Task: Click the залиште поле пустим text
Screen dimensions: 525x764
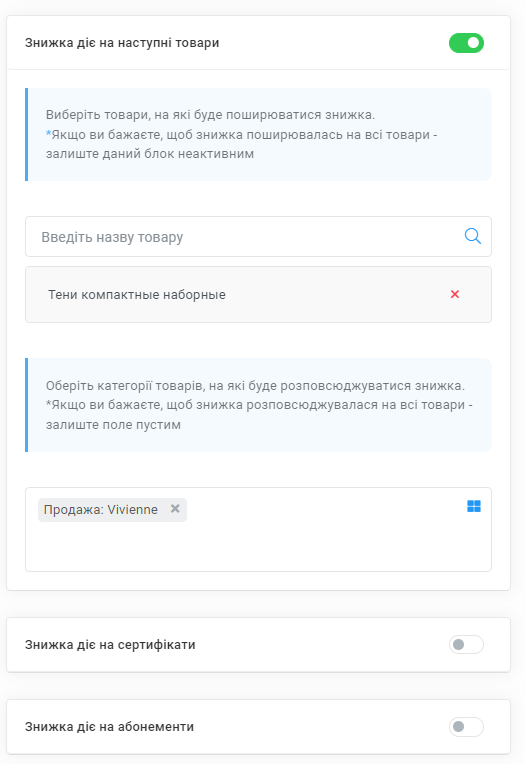Action: click(113, 425)
